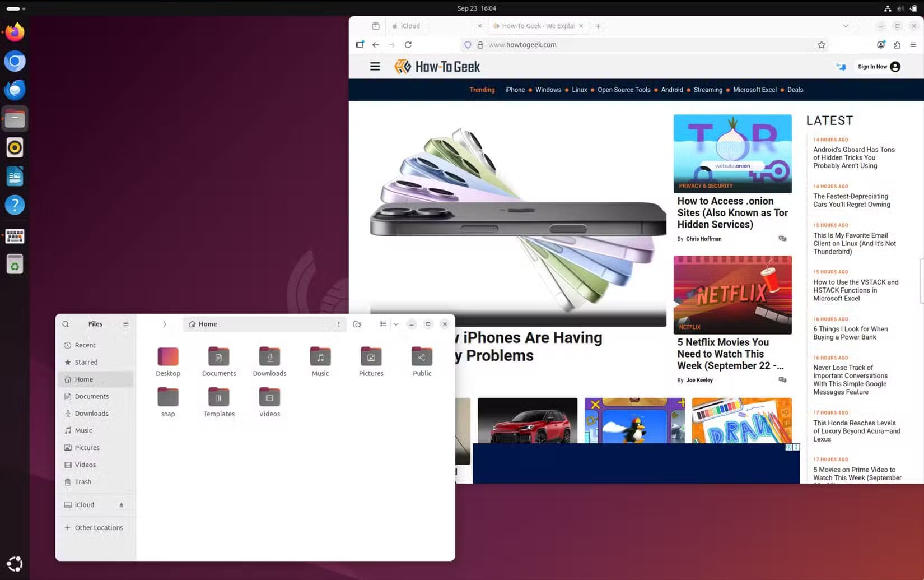
Task: Open LibreOffice Writer from dock
Action: point(15,177)
